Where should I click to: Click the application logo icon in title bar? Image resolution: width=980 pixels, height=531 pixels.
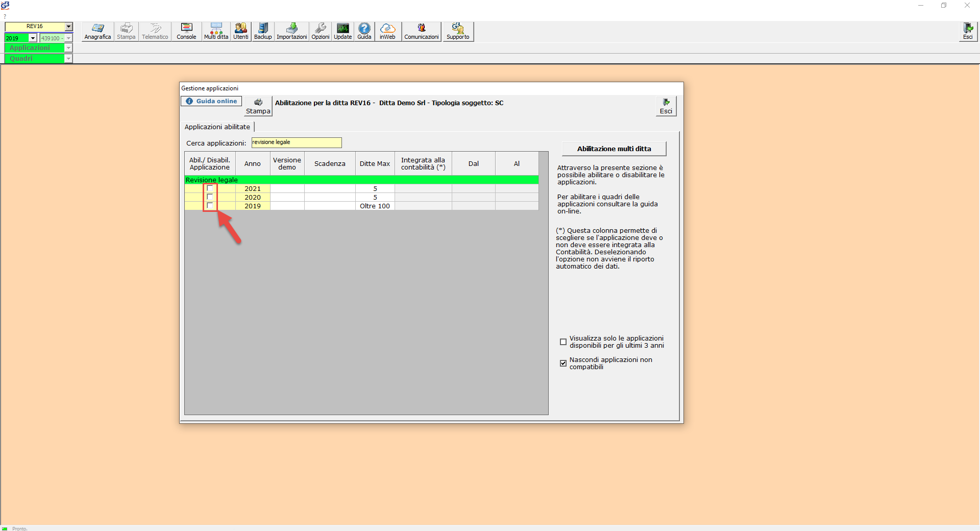coord(5,5)
